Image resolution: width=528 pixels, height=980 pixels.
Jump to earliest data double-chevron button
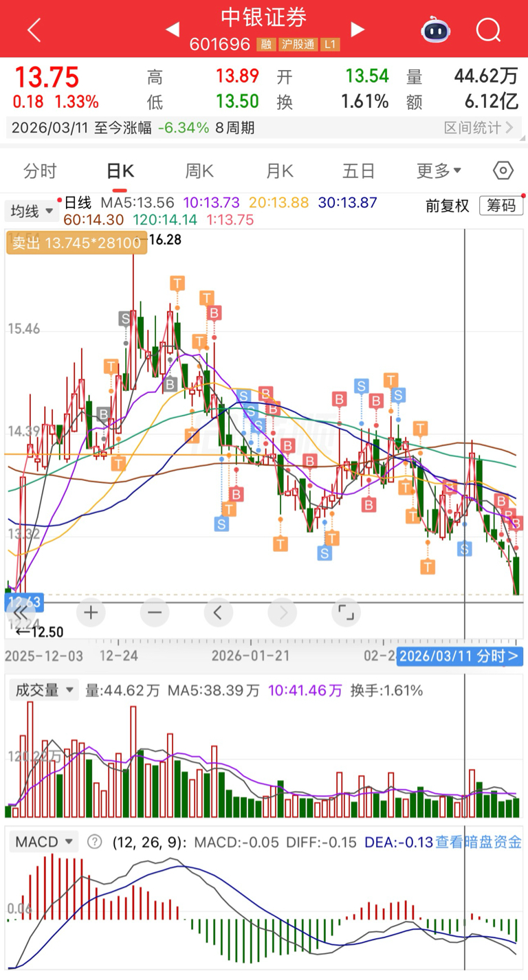pos(21,612)
